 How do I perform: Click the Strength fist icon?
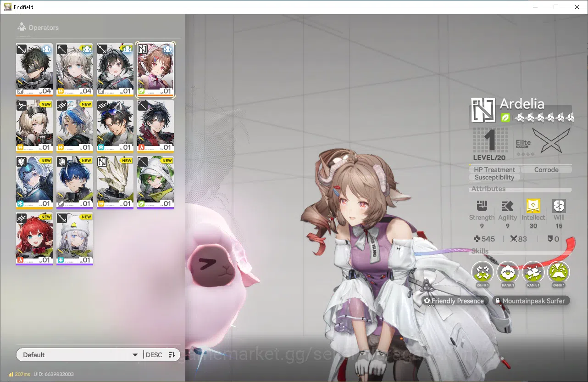[482, 206]
